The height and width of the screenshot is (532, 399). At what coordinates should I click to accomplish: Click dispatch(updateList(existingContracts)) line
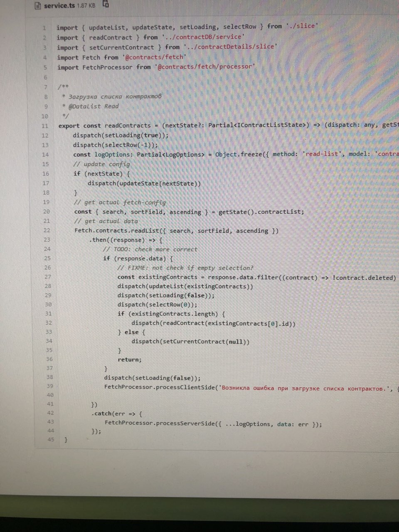185,286
